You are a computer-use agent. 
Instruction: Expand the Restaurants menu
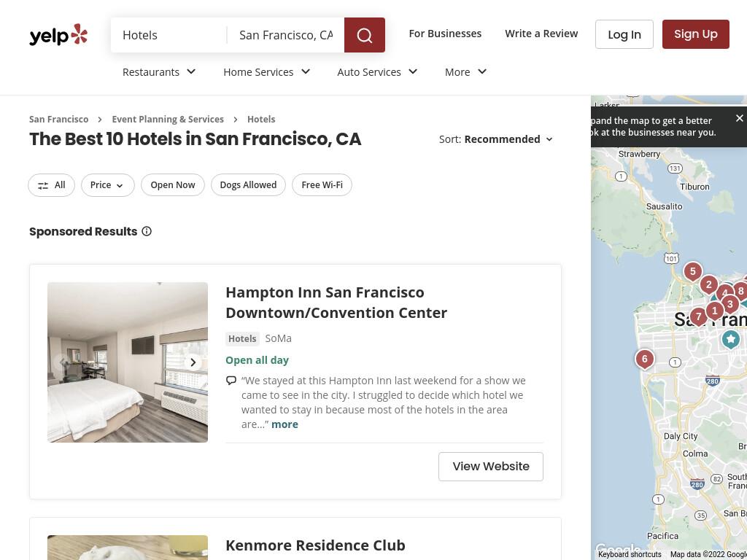pos(159,72)
